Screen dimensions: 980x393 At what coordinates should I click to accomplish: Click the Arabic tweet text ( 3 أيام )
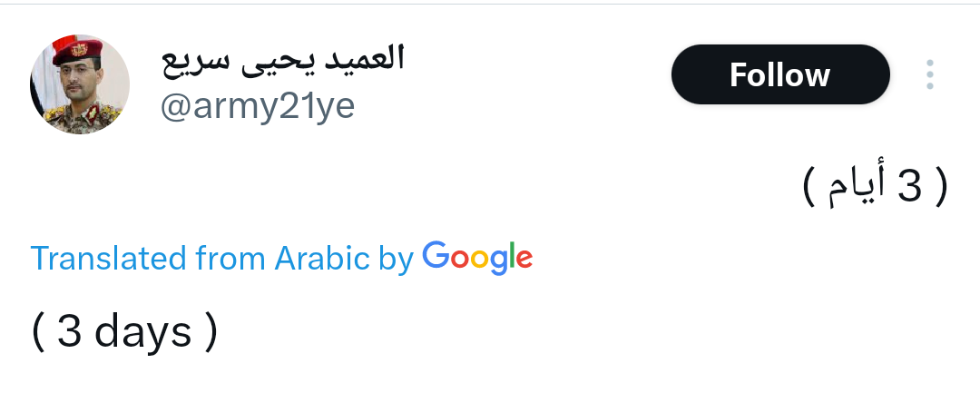pos(875,186)
